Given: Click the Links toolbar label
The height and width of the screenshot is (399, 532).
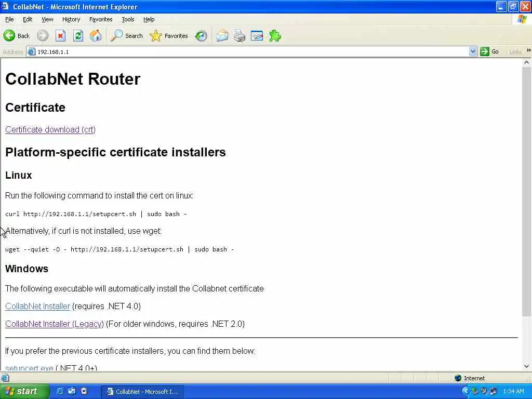Looking at the screenshot, I should 515,51.
